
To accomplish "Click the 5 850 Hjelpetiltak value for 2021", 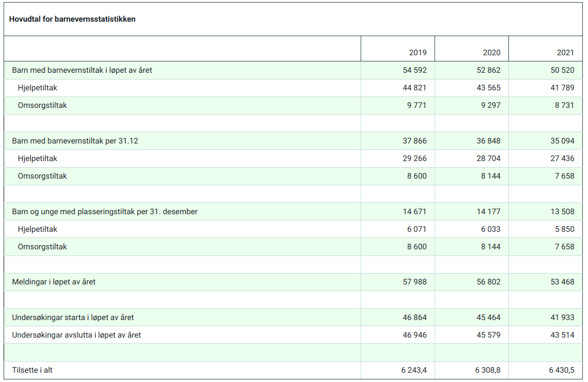I will (564, 229).
